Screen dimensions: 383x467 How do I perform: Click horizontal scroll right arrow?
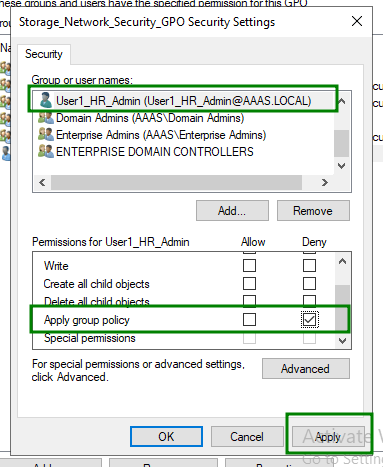pos(325,182)
